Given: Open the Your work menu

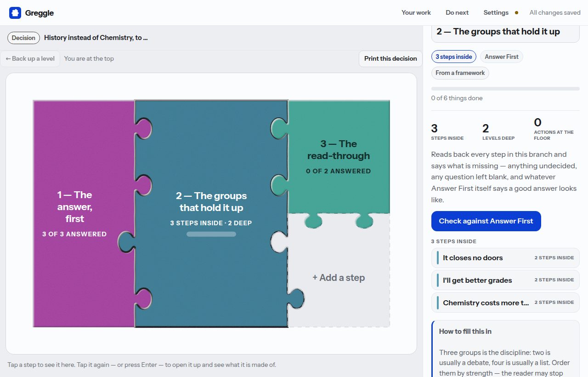Looking at the screenshot, I should [416, 13].
